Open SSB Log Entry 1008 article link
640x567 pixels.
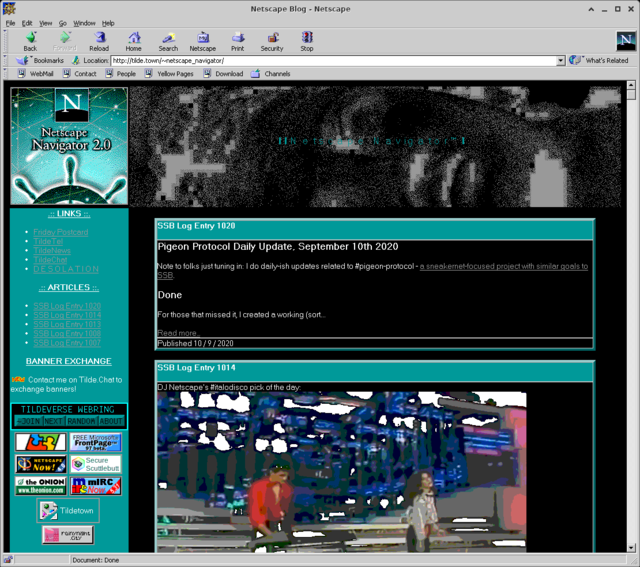67,334
